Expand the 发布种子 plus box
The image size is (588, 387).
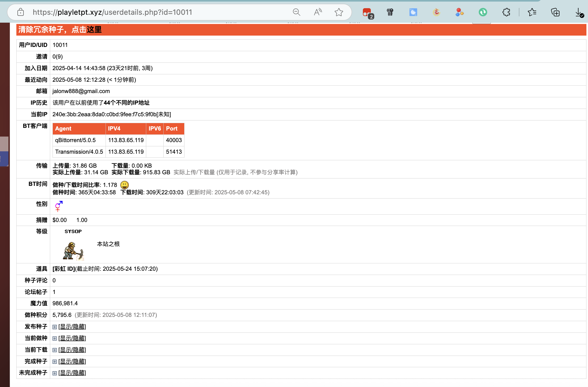(x=55, y=327)
